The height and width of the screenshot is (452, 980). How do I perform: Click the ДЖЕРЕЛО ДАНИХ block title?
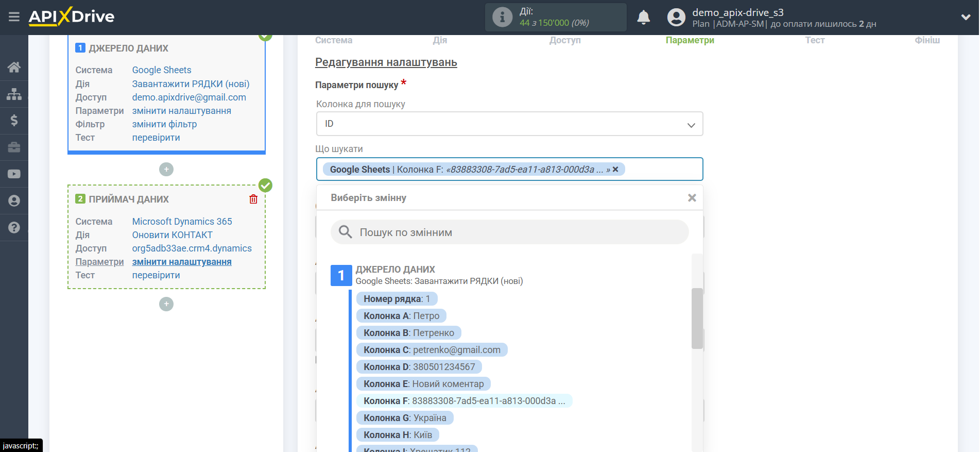129,48
